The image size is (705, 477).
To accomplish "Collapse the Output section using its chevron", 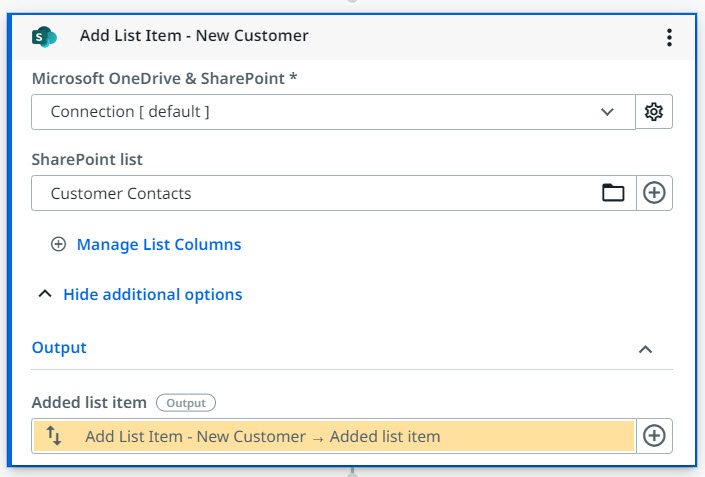I will pos(646,349).
